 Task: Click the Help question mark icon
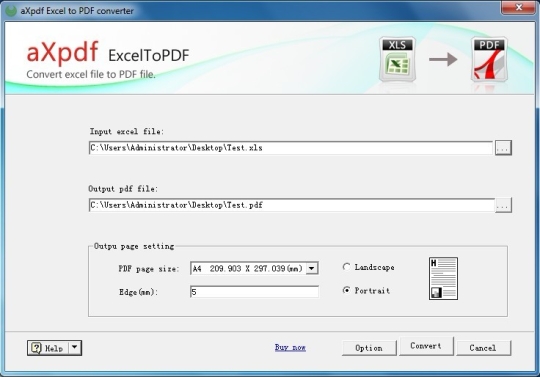(x=36, y=348)
